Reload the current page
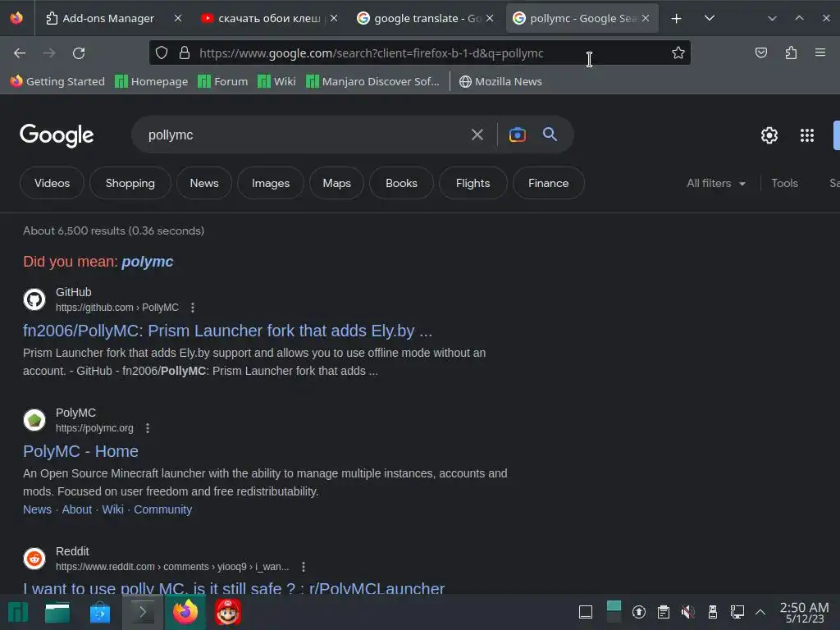840x630 pixels. 79,53
